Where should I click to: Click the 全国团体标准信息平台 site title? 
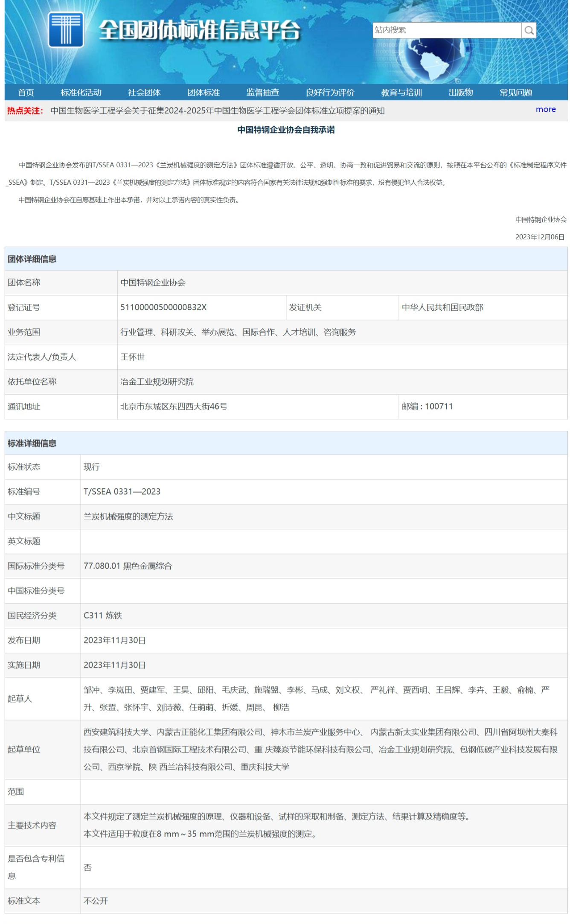point(200,30)
